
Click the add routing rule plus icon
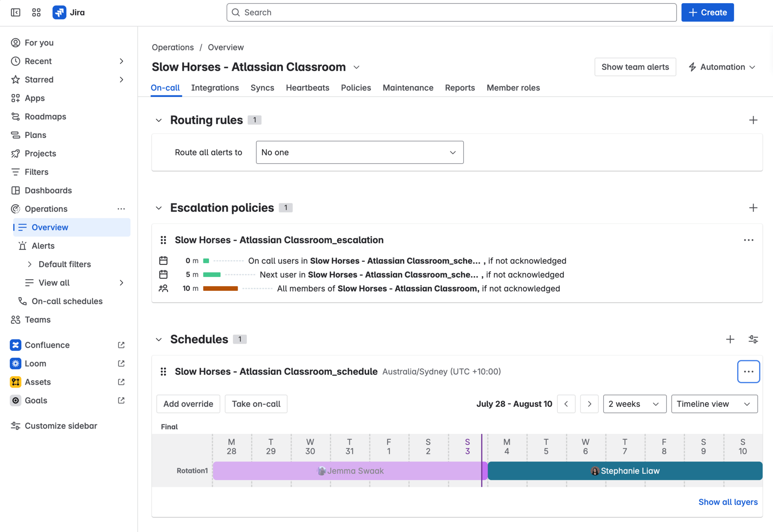(x=753, y=120)
